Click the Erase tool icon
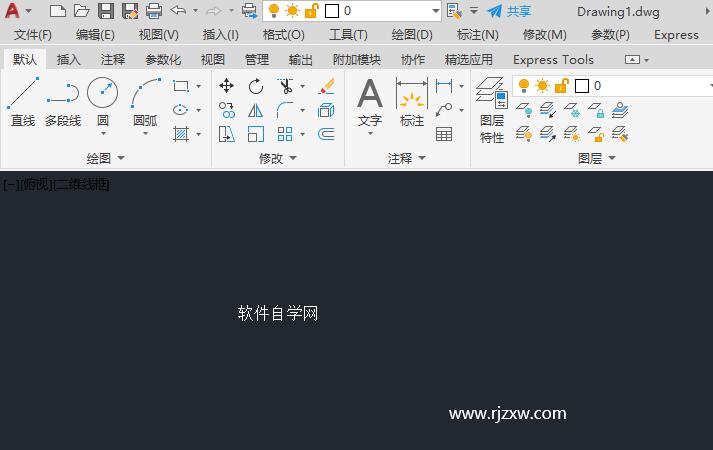713x450 pixels. (x=326, y=86)
